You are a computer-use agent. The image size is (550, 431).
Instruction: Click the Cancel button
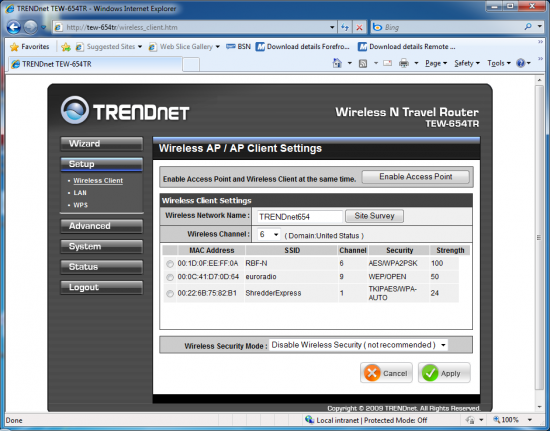(386, 373)
